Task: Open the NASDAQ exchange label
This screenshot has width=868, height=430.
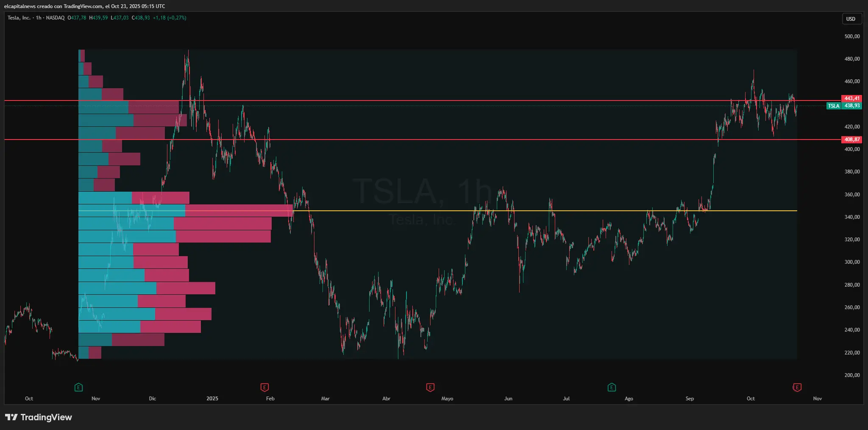Action: [x=56, y=18]
